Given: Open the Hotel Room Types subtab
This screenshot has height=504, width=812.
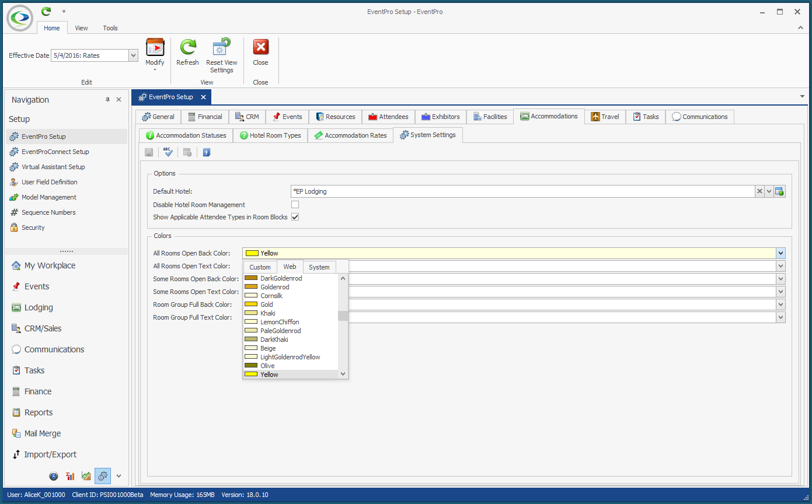Looking at the screenshot, I should click(x=270, y=135).
